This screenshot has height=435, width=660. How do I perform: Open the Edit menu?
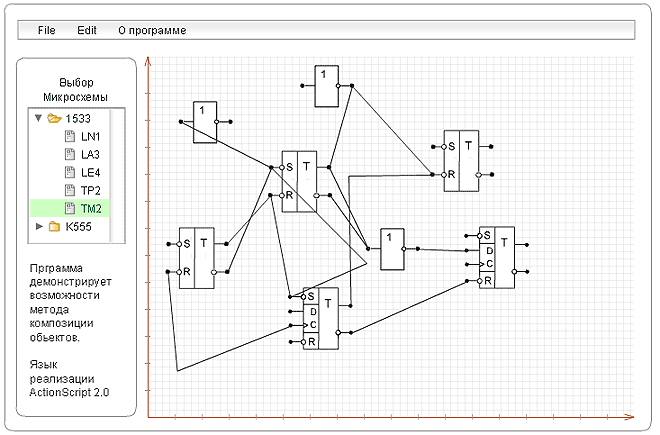pyautogui.click(x=87, y=30)
